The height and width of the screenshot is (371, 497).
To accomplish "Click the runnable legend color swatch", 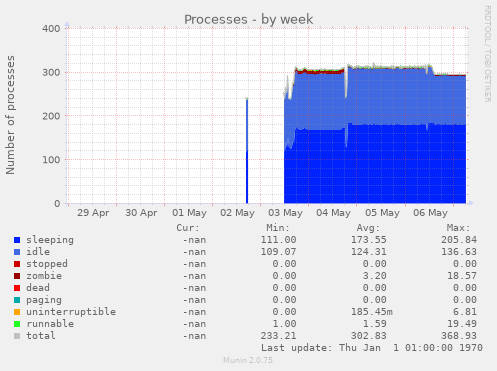I will 17,324.
